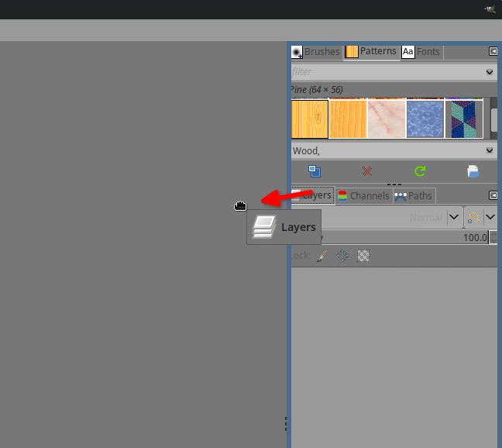502x448 pixels.
Task: Duplicate the selected pattern
Action: point(315,171)
